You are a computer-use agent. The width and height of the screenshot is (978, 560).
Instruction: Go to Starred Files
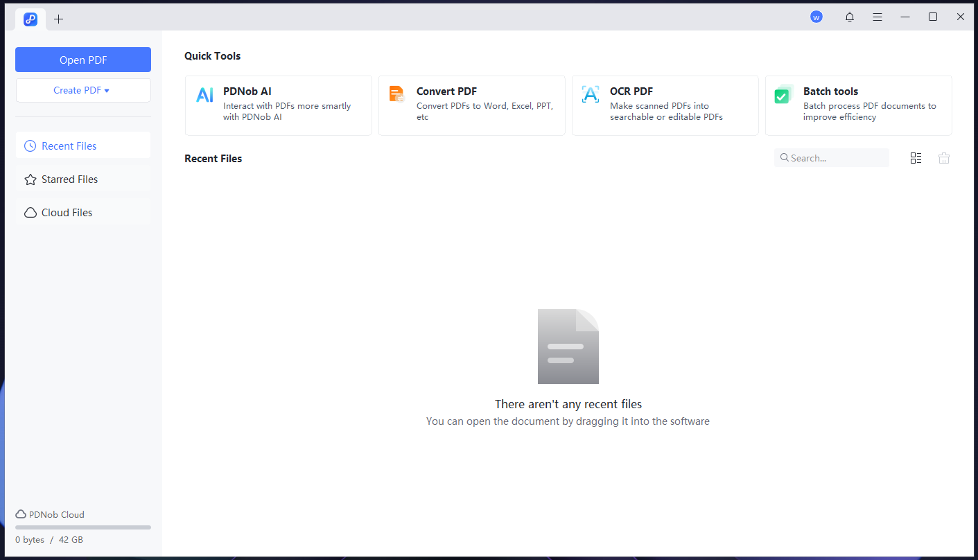click(x=83, y=179)
